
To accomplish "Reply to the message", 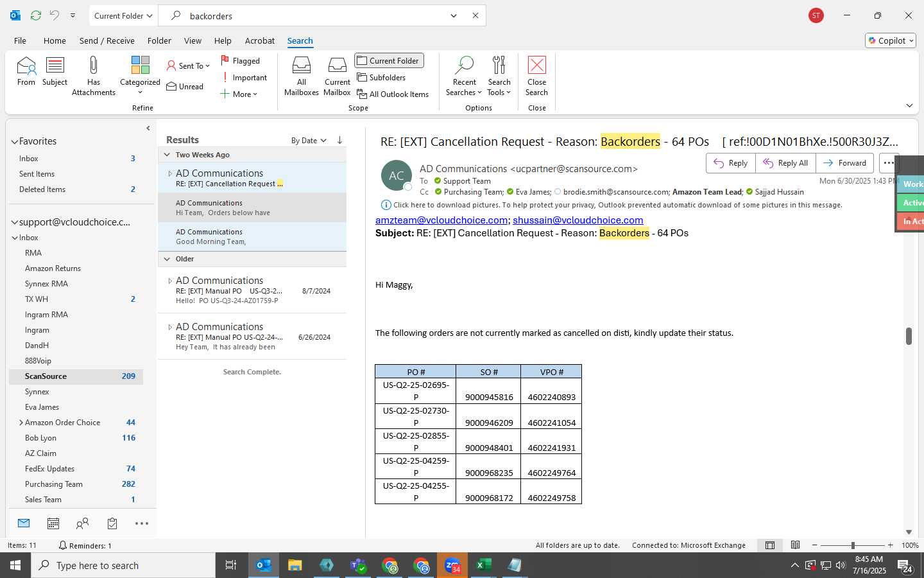I will click(x=731, y=163).
